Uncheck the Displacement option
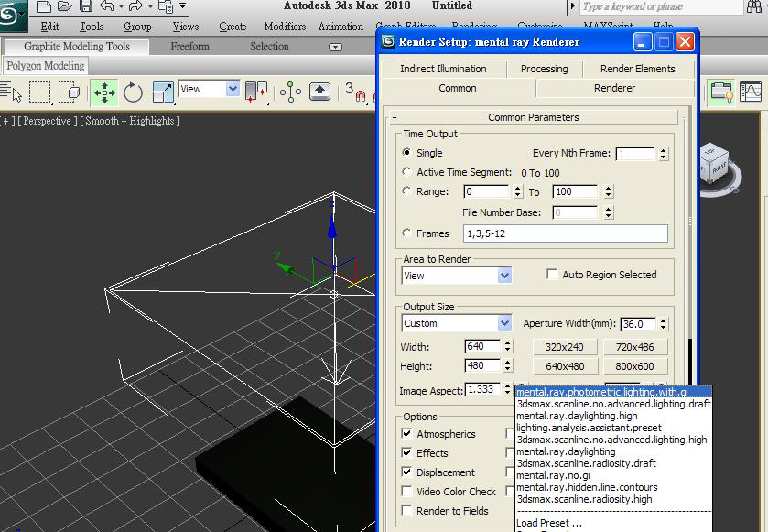Screen dimensions: 768x532 (406, 472)
